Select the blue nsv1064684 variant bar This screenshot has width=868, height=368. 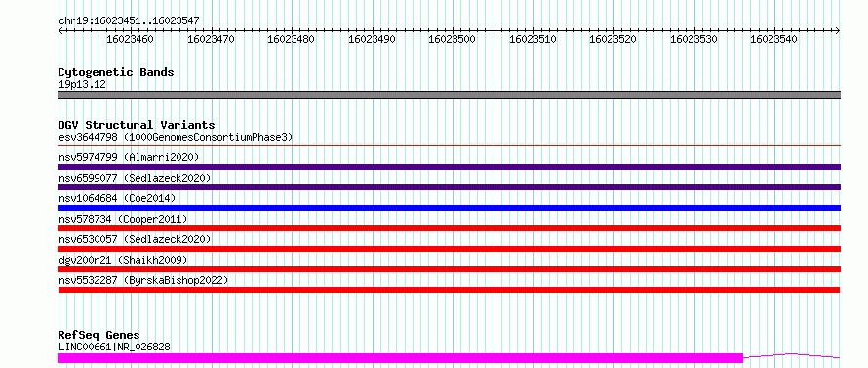coord(449,208)
